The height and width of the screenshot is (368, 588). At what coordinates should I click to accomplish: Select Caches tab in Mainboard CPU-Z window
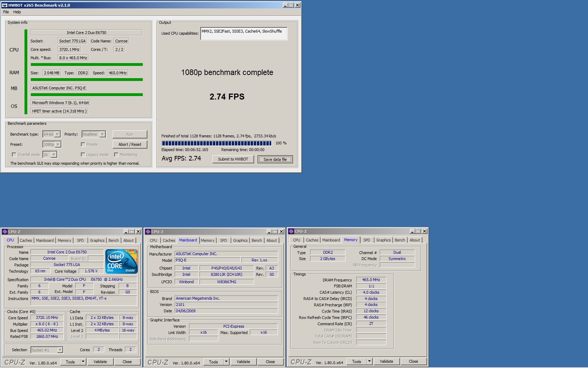[x=169, y=240]
